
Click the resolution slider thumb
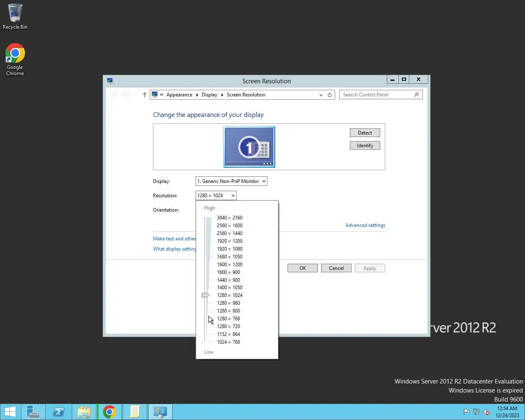pos(205,295)
